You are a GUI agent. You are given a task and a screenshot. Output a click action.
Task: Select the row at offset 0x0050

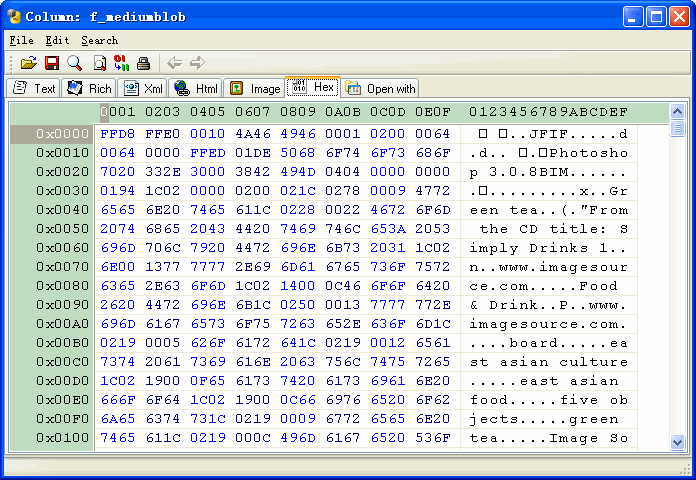[52, 228]
